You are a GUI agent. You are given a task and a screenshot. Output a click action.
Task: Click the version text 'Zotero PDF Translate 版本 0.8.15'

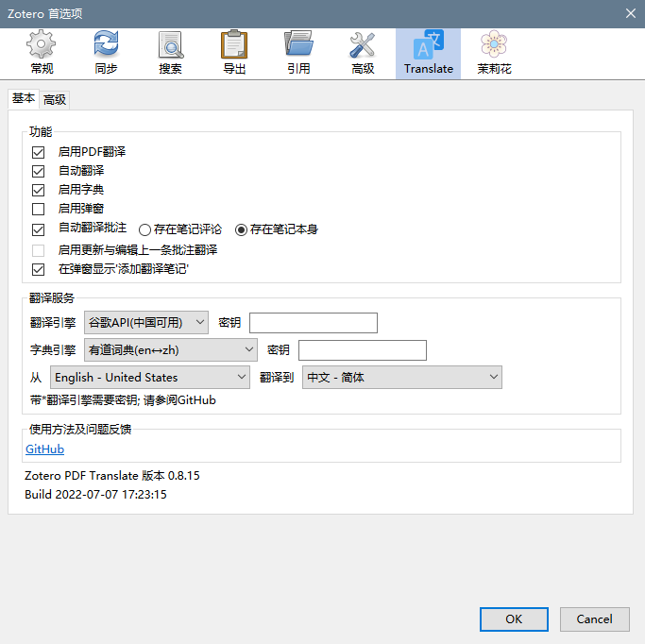click(111, 475)
